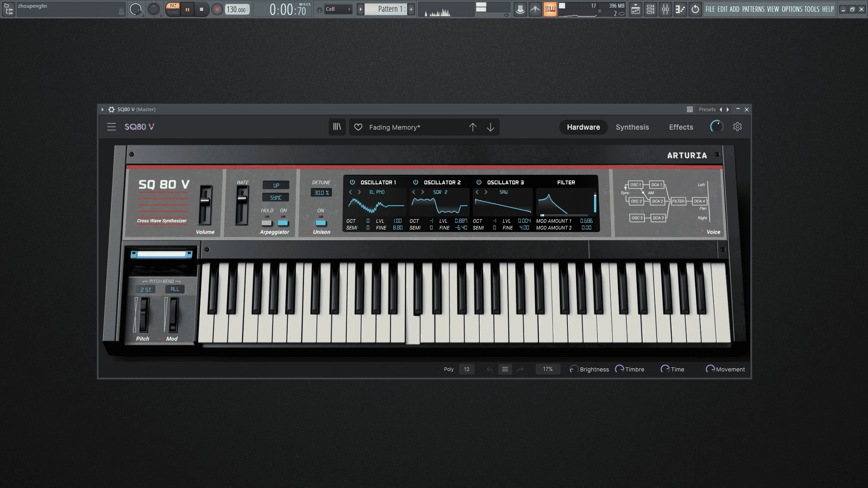Open the TOOLS menu
Screen dimensions: 868x488
click(x=811, y=9)
